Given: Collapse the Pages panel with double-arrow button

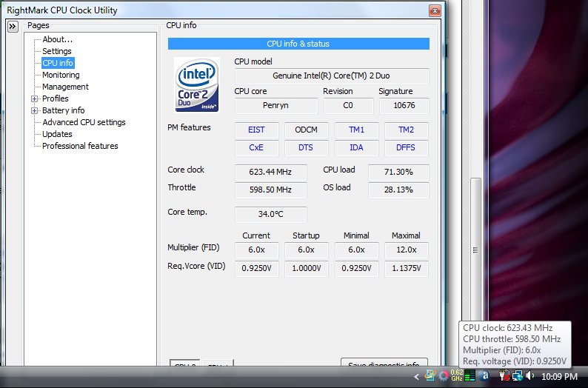Looking at the screenshot, I should pyautogui.click(x=13, y=27).
